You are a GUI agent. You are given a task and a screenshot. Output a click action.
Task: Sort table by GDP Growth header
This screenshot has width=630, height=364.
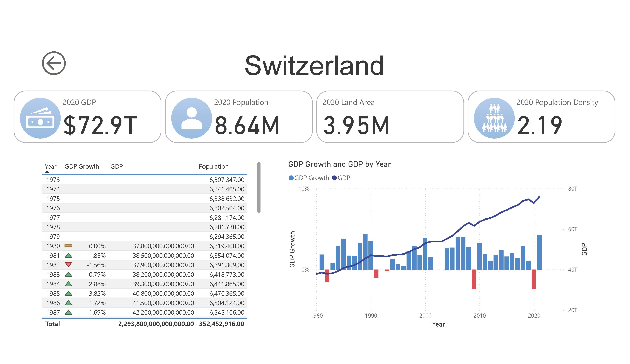tap(82, 166)
